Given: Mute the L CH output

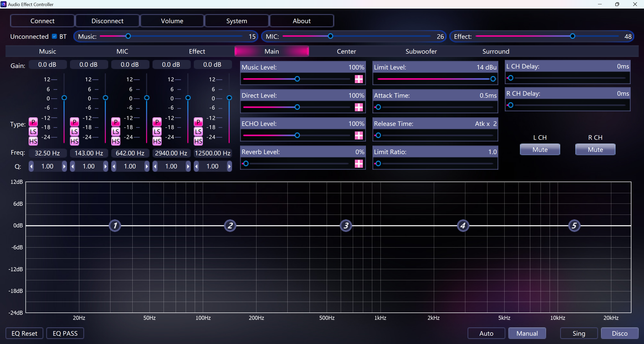Looking at the screenshot, I should pyautogui.click(x=540, y=149).
